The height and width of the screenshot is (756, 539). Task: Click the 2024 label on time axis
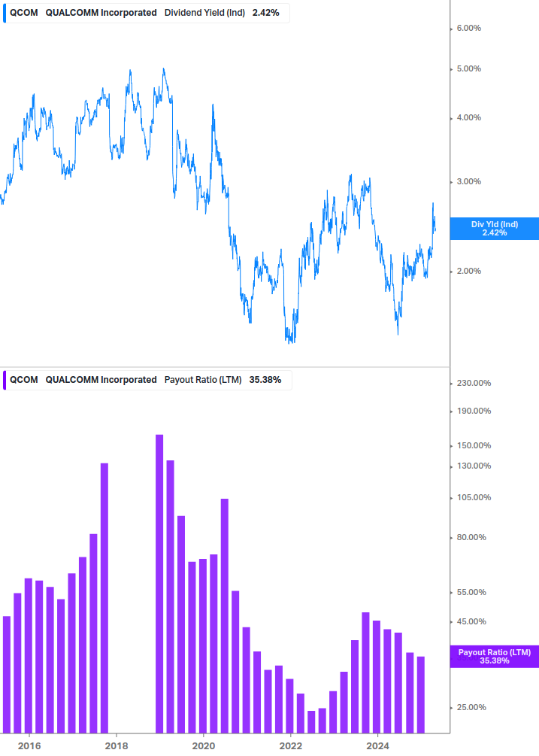(x=377, y=746)
